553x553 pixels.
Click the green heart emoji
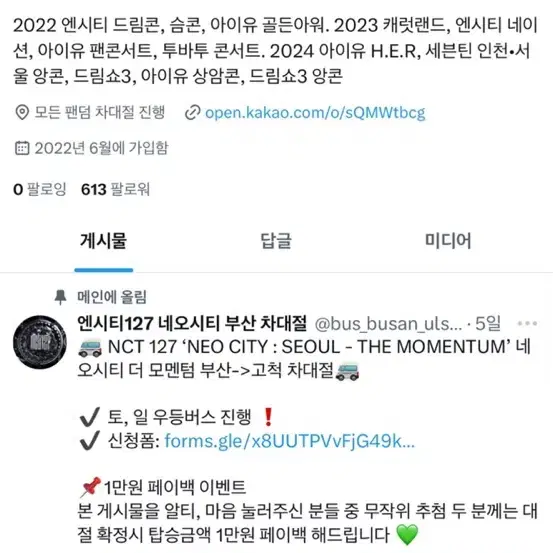[x=407, y=534]
